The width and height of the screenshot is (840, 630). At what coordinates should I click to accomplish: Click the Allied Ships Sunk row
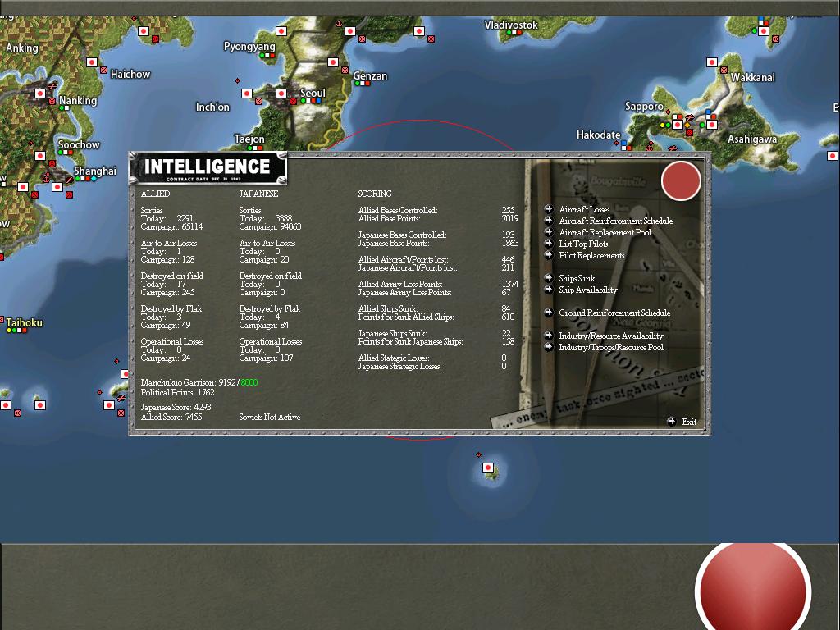tap(435, 308)
